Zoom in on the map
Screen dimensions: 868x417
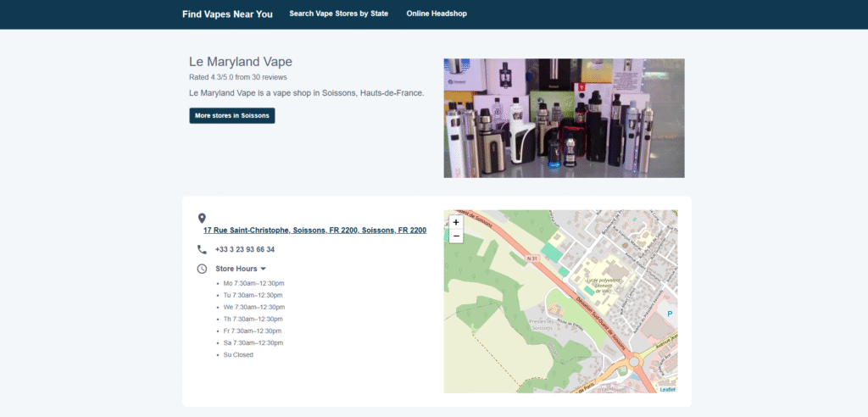pyautogui.click(x=455, y=222)
